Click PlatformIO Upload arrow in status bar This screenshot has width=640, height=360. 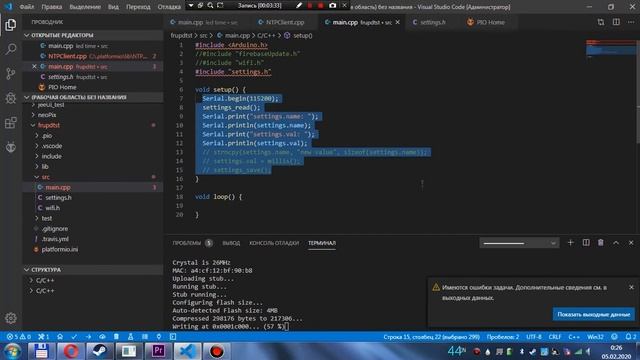coord(88,337)
